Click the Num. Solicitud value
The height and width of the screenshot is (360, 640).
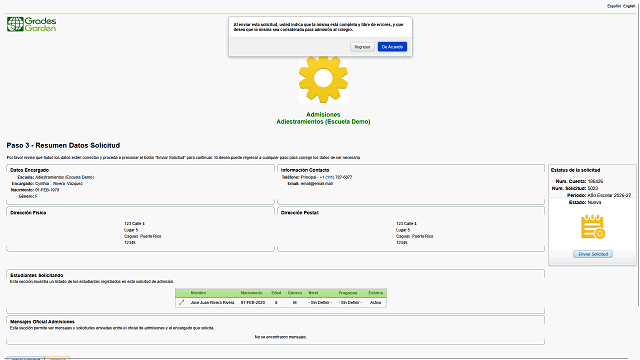pyautogui.click(x=593, y=188)
